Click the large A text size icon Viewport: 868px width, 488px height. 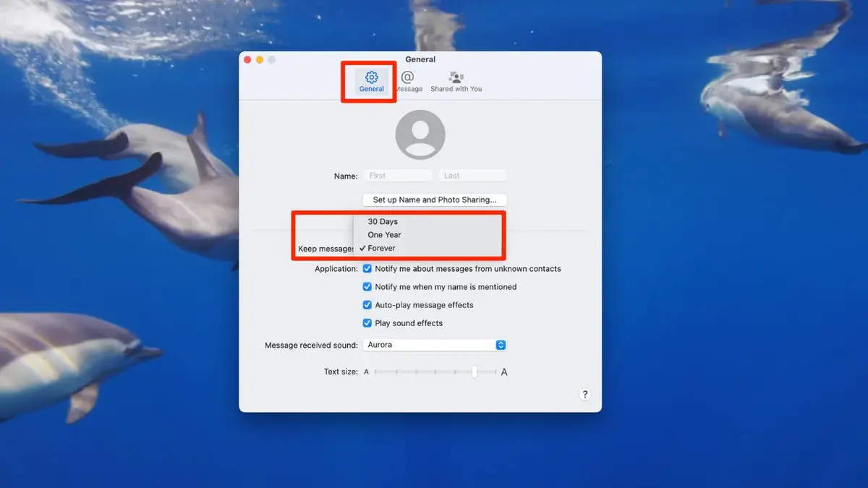click(x=504, y=372)
